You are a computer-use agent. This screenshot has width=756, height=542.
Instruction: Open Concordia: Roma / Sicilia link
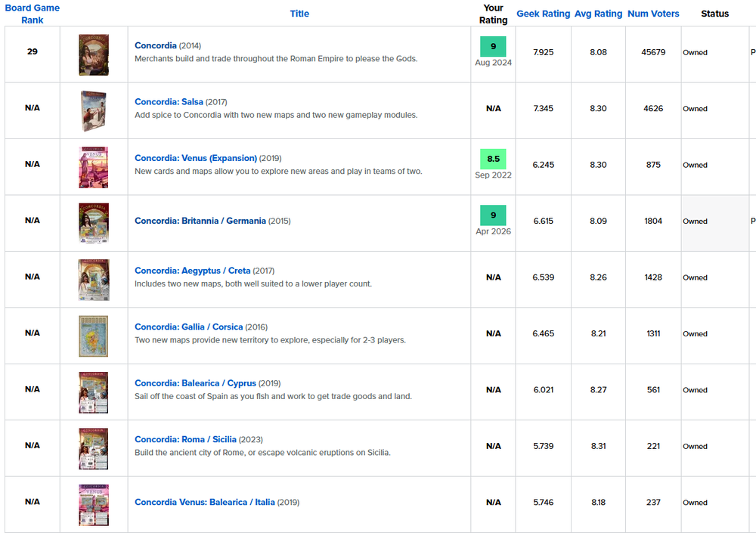tap(185, 440)
